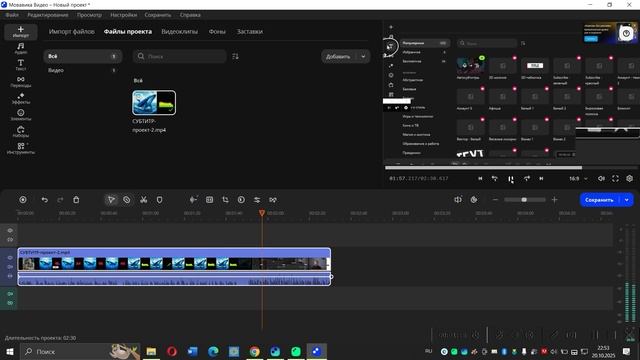Switch to the Фоны tab
This screenshot has width=640, height=360.
(217, 31)
